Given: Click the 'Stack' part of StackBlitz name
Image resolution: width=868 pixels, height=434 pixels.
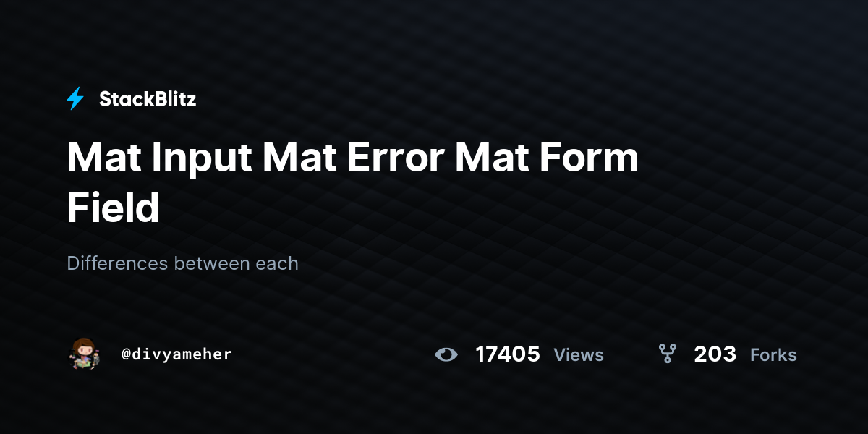Looking at the screenshot, I should tap(124, 99).
